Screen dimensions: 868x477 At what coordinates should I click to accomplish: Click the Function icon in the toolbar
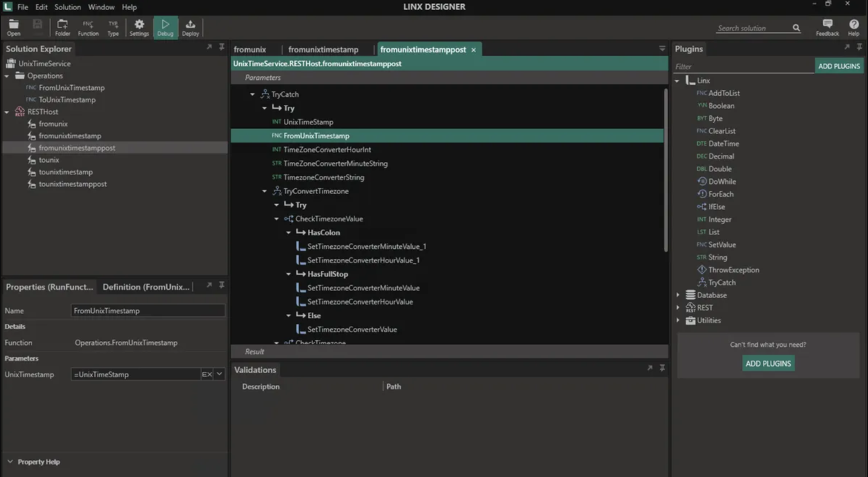[x=88, y=26]
